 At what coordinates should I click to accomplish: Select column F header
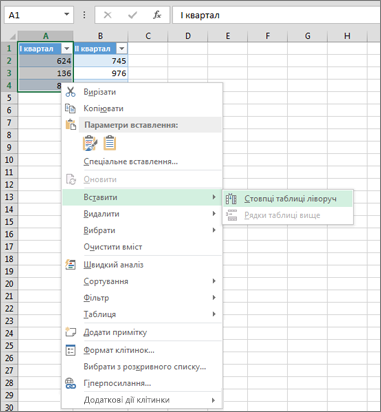tap(268, 36)
